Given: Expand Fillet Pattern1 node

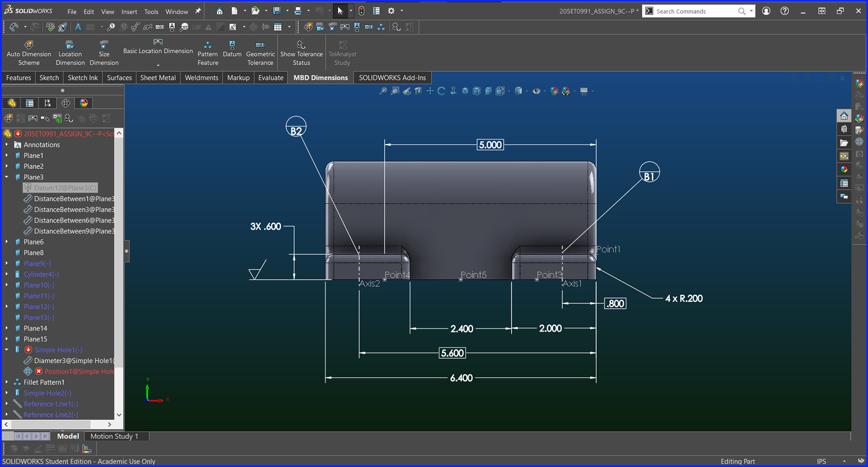Looking at the screenshot, I should 7,382.
